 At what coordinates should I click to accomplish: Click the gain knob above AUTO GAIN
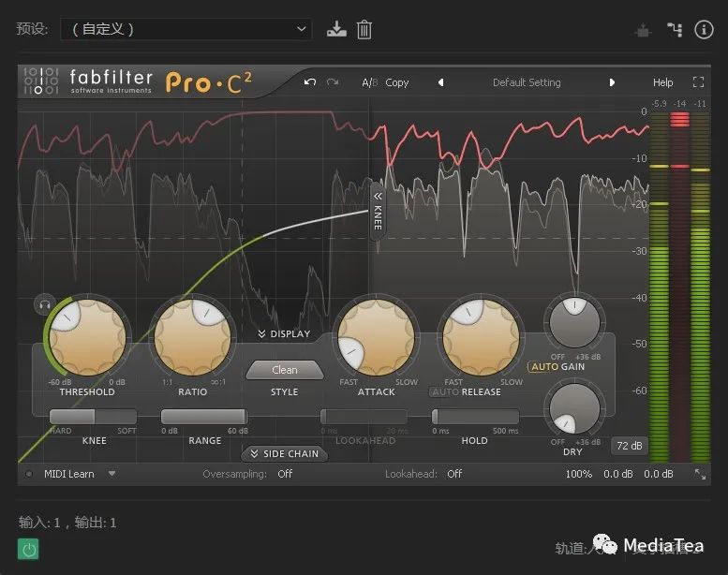tap(574, 322)
